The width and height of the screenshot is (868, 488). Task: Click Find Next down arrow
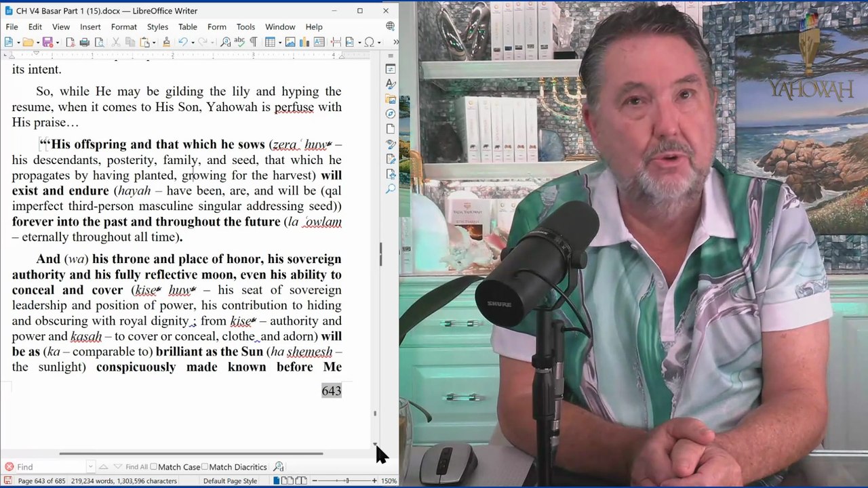pos(118,467)
